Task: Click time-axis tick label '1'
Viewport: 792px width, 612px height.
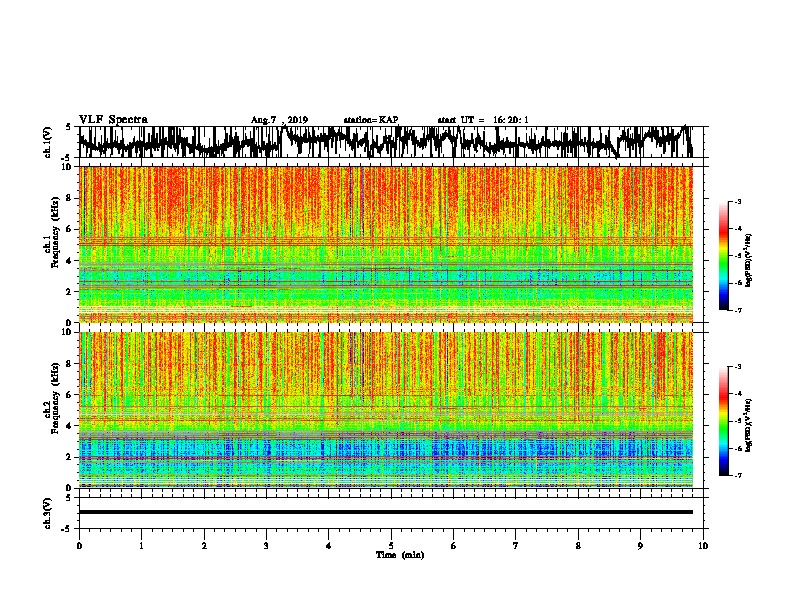Action: point(141,546)
